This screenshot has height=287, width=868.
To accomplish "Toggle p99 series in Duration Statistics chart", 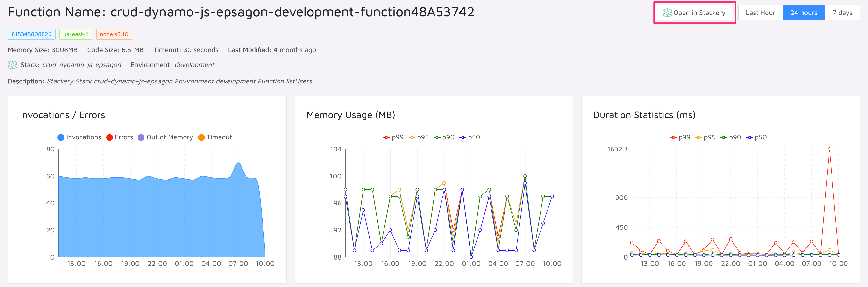I will 680,137.
